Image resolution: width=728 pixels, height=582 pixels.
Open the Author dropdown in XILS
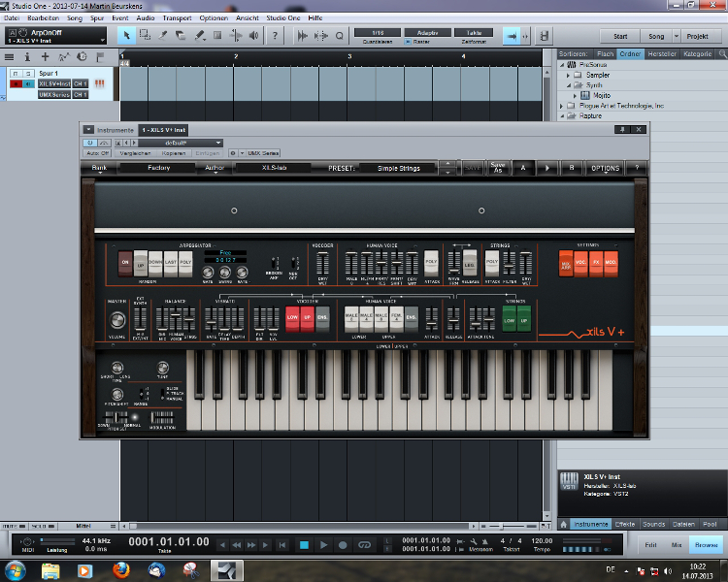pyautogui.click(x=215, y=169)
